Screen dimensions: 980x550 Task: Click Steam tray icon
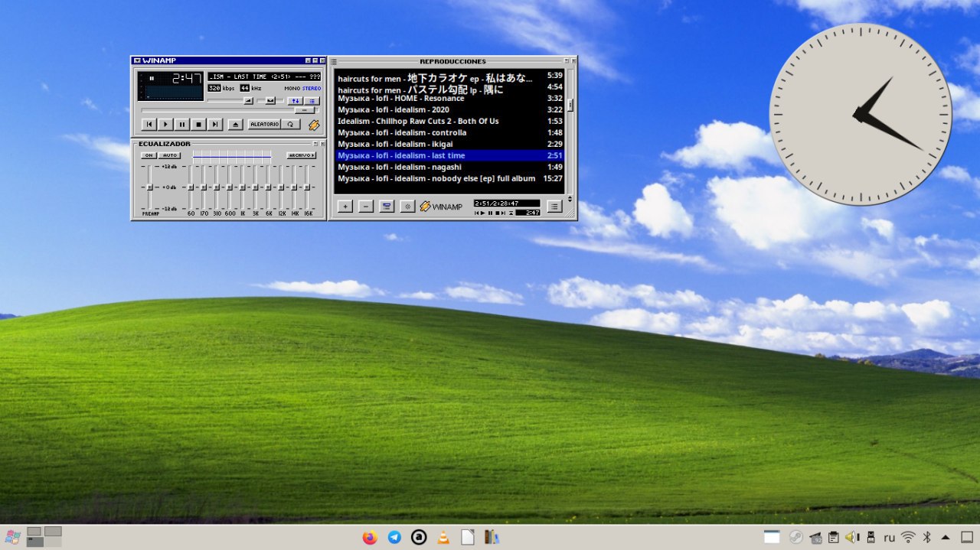(x=796, y=537)
